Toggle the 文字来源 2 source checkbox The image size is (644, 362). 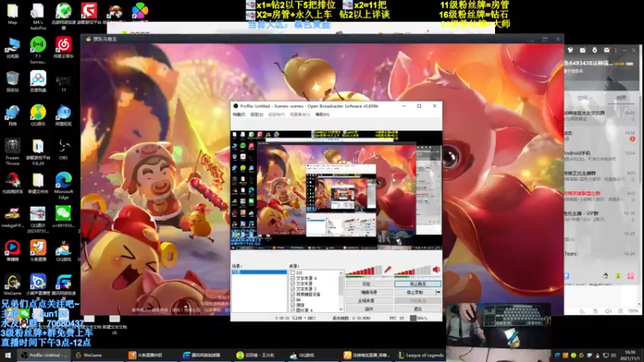point(293,289)
